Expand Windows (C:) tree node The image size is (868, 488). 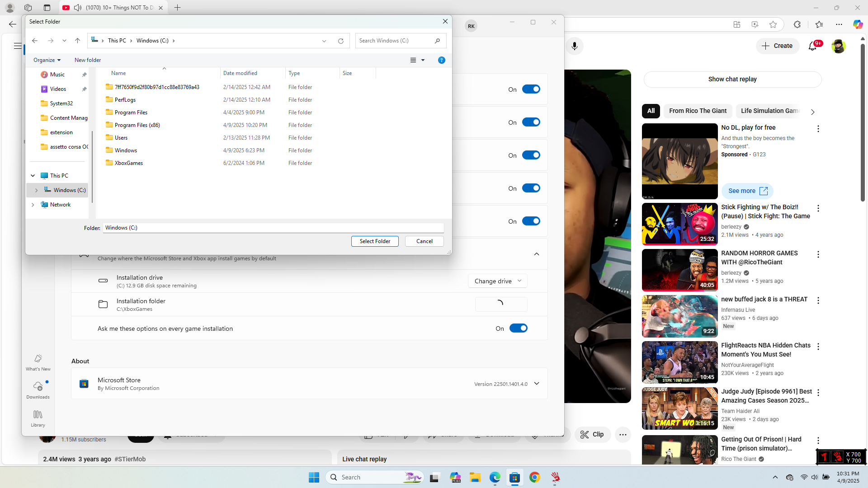(x=37, y=190)
